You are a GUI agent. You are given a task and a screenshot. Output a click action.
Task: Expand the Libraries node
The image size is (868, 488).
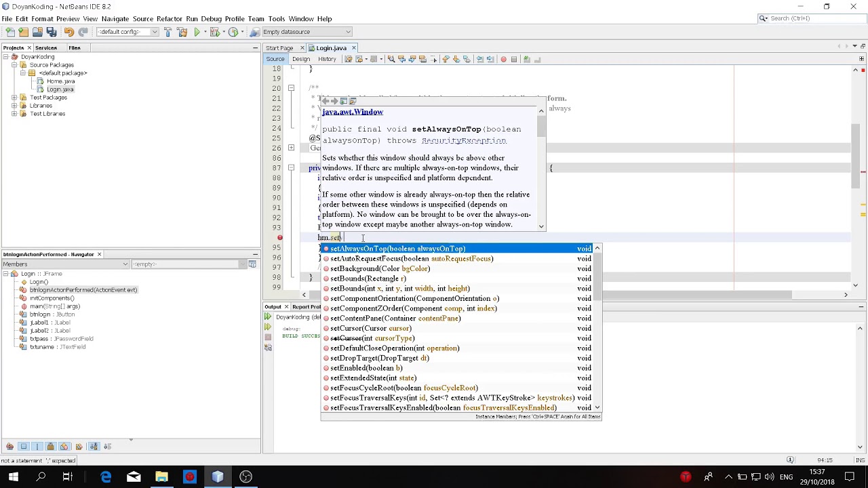[14, 106]
